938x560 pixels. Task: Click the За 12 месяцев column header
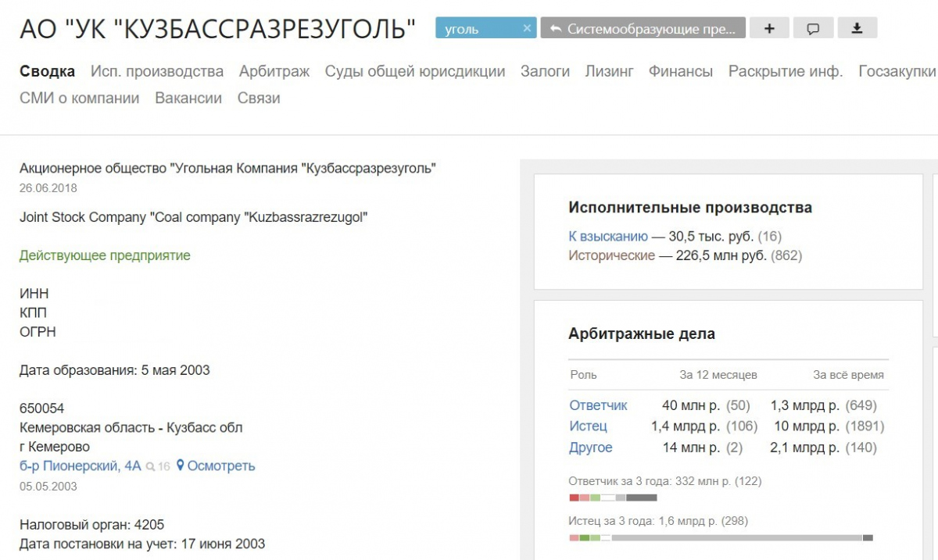click(x=718, y=375)
